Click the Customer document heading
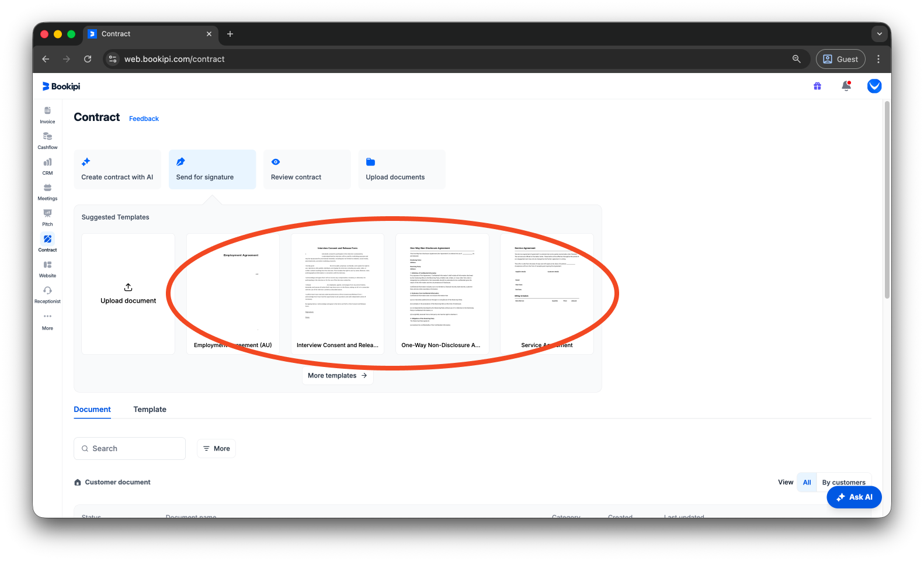924x561 pixels. 117,482
